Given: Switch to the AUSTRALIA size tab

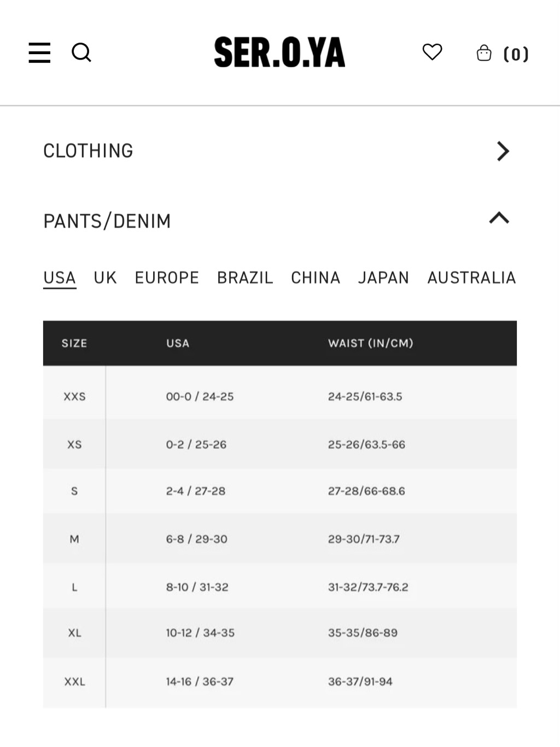Looking at the screenshot, I should click(471, 278).
